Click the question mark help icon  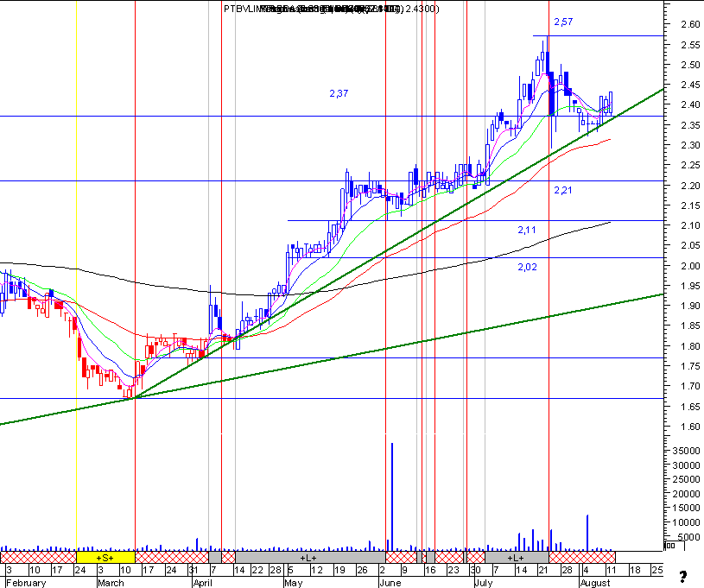pos(683,576)
